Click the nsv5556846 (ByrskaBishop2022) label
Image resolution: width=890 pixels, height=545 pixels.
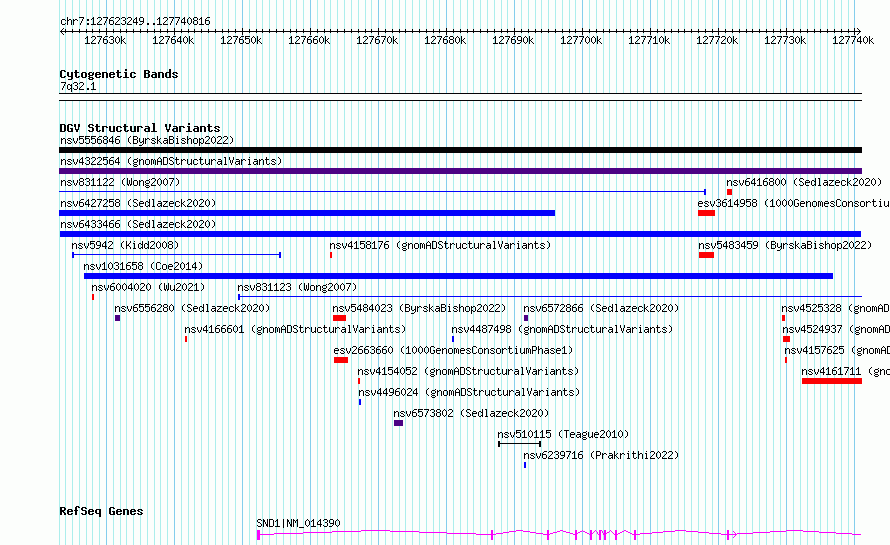(x=147, y=140)
